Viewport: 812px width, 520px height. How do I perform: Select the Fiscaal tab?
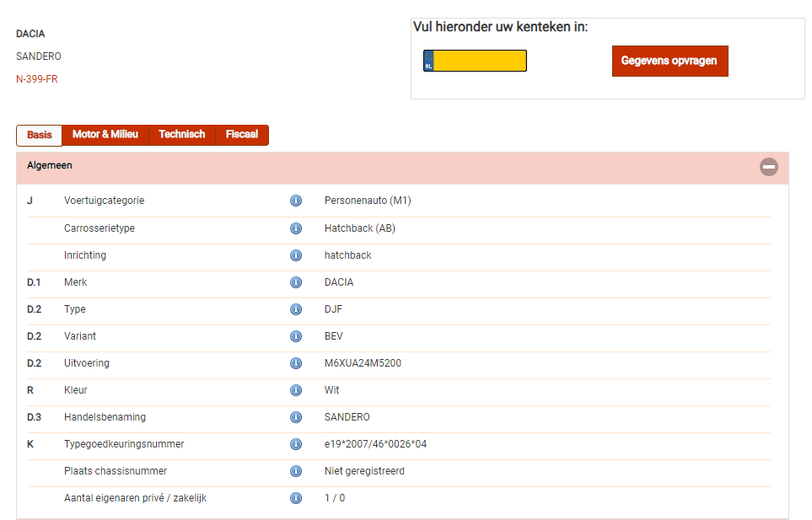click(241, 135)
